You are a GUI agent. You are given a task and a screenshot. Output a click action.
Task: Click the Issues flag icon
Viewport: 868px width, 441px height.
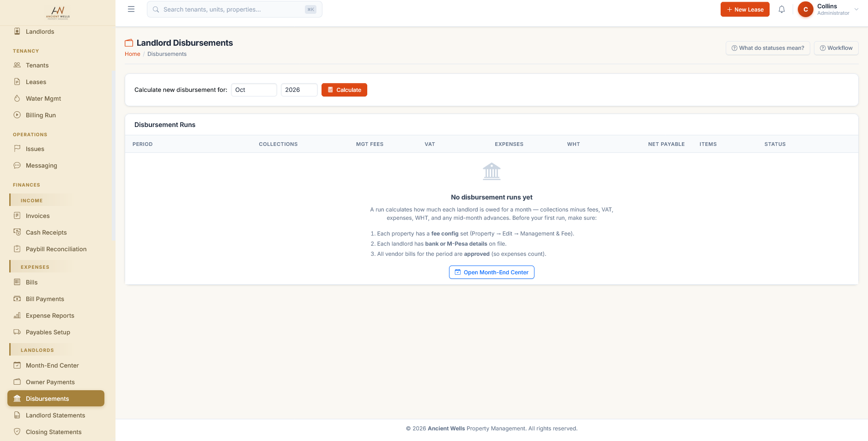click(x=17, y=149)
